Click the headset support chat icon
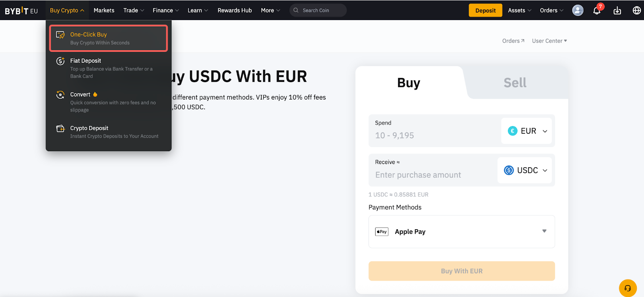Screen dimensions: 644x297 pyautogui.click(x=627, y=288)
